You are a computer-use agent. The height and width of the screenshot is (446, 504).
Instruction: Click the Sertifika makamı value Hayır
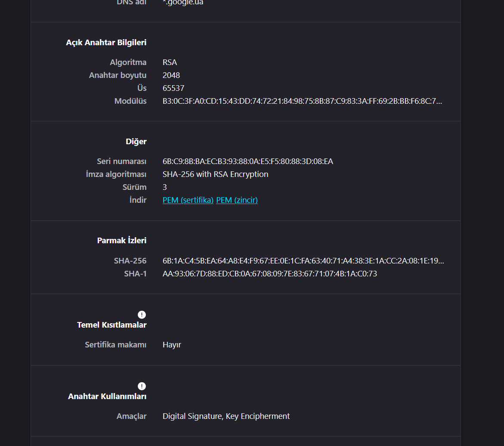click(172, 345)
